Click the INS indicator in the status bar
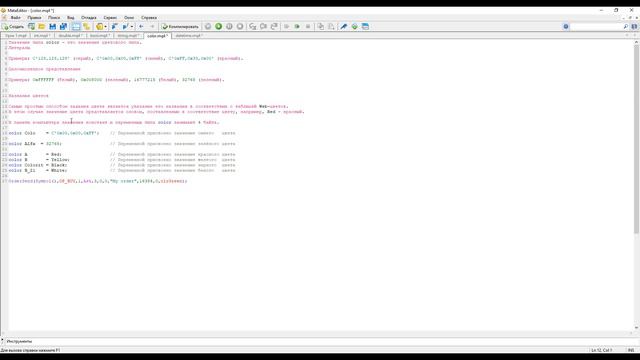The height and width of the screenshot is (360, 640). coord(631,350)
